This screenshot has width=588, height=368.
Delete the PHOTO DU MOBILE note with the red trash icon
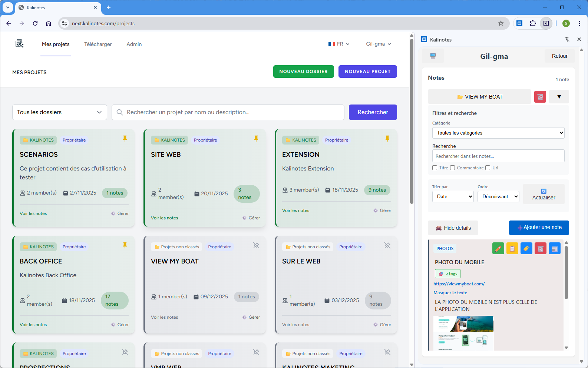coord(540,248)
